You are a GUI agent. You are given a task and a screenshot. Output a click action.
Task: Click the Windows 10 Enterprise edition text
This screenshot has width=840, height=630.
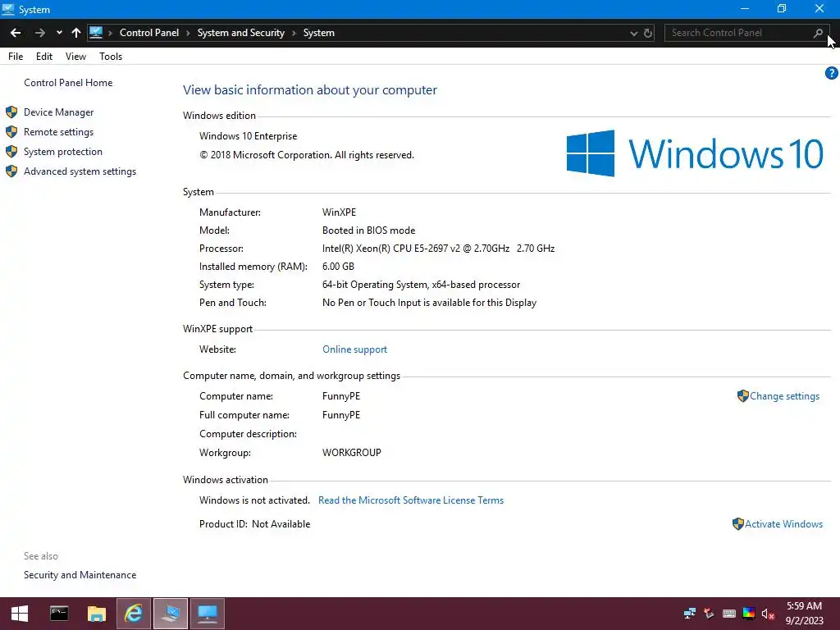click(248, 136)
